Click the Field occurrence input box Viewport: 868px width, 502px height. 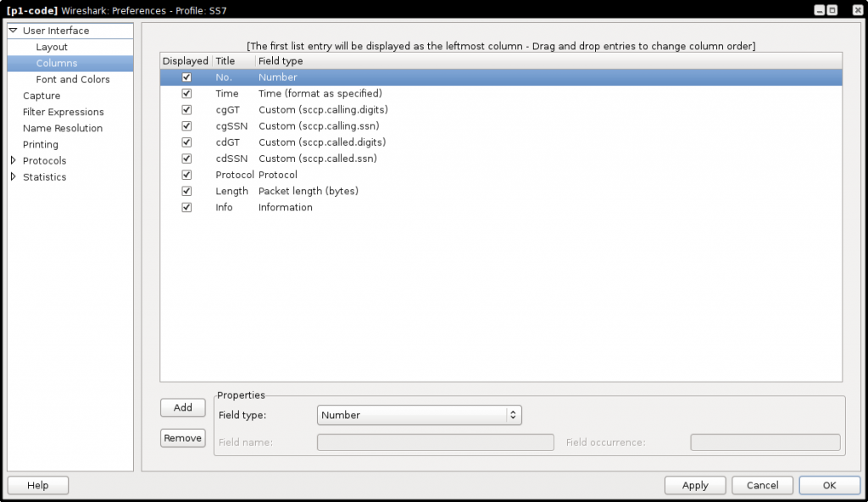pyautogui.click(x=765, y=442)
